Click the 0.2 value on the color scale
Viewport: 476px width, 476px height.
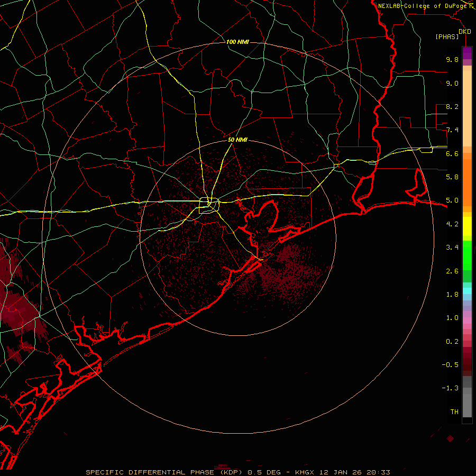(452, 342)
